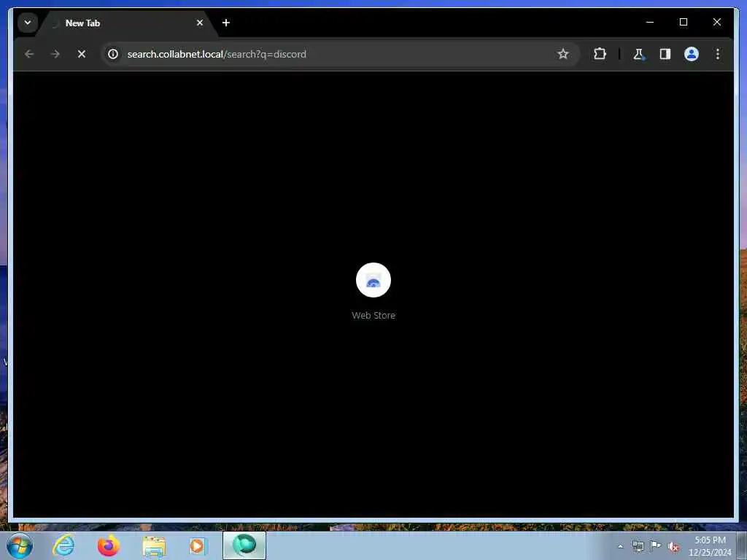This screenshot has width=747, height=560.
Task: Go forward to next page
Action: (x=55, y=54)
